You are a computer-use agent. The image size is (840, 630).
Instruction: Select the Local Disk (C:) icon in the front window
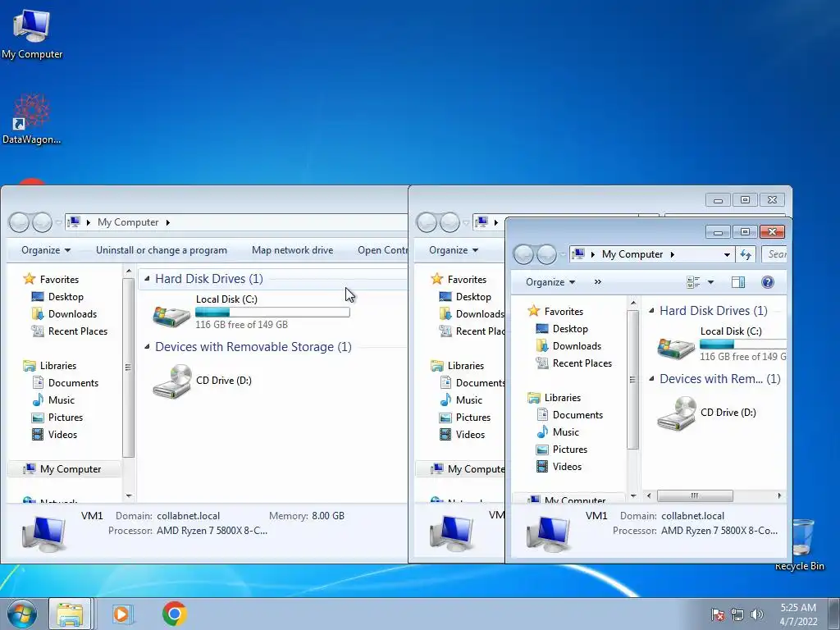coord(676,348)
